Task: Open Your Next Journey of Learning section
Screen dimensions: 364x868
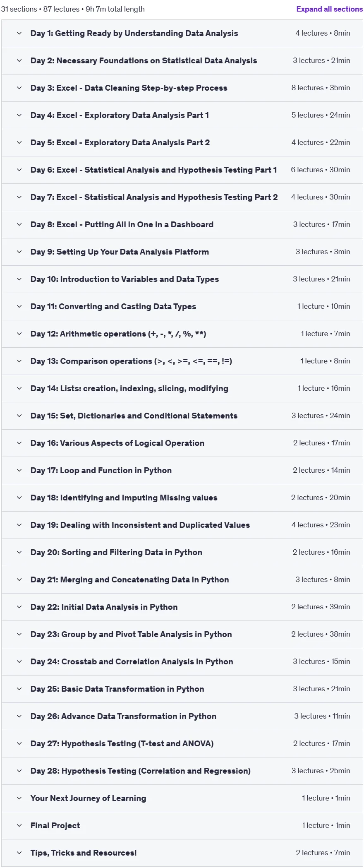Action: pyautogui.click(x=182, y=798)
